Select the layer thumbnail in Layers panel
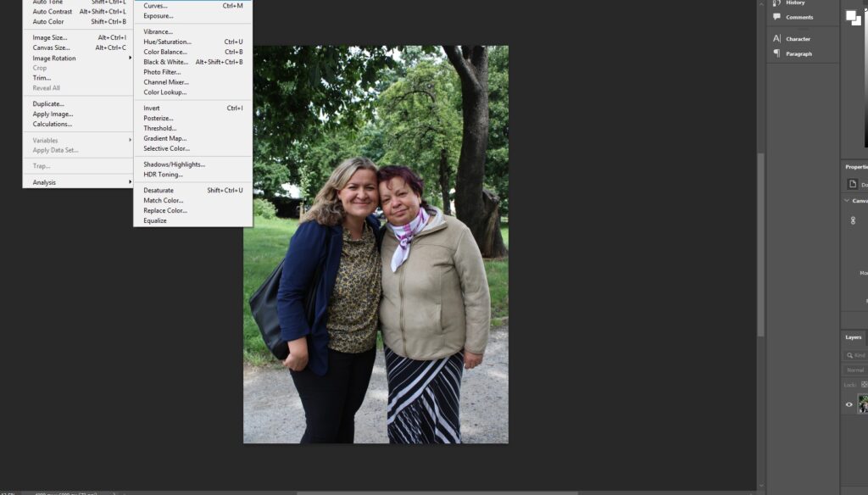 click(863, 404)
